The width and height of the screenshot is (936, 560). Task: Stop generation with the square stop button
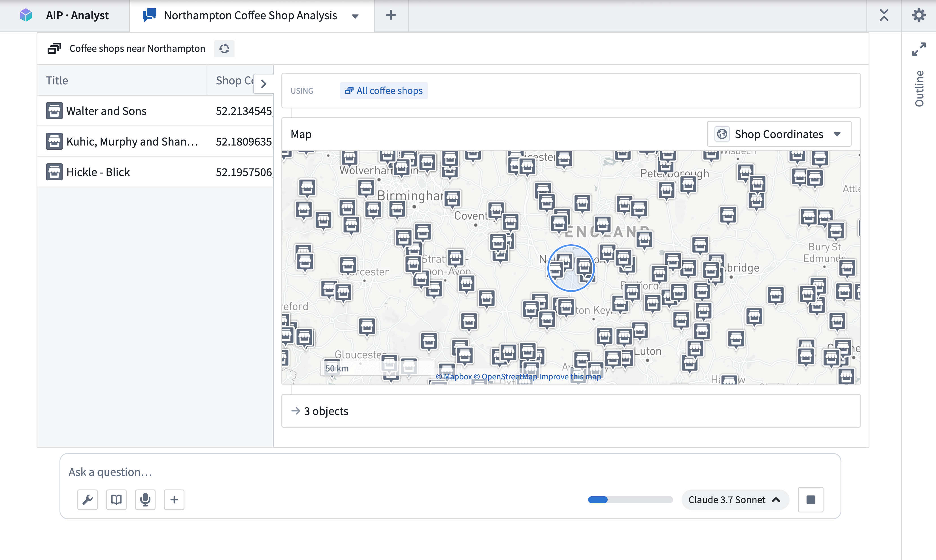[x=811, y=499]
